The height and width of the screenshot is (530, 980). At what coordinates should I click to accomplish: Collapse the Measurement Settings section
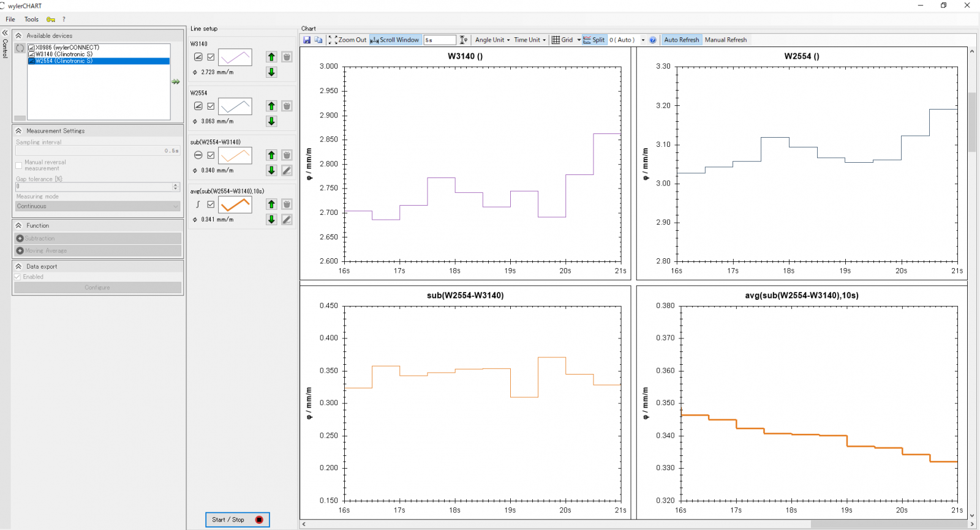click(19, 131)
